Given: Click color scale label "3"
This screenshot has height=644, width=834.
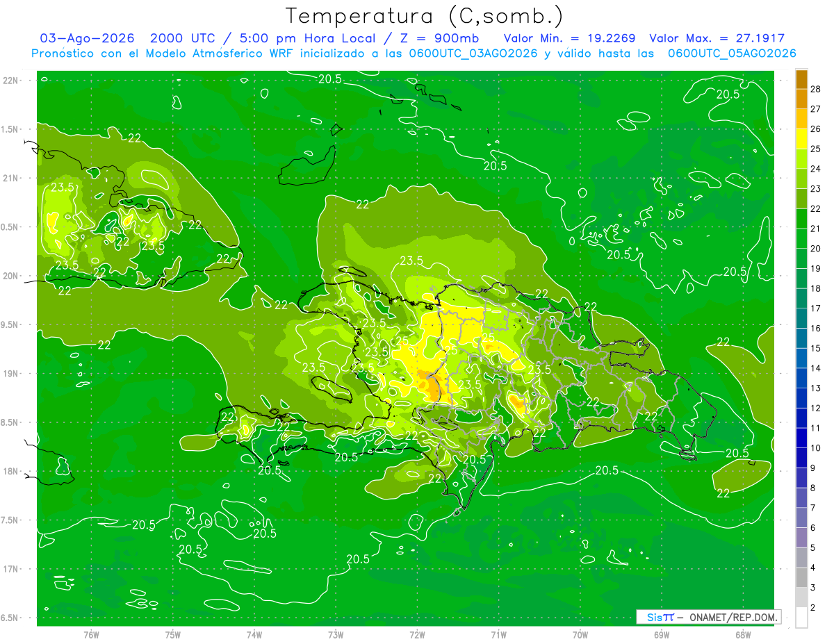Looking at the screenshot, I should [x=814, y=588].
